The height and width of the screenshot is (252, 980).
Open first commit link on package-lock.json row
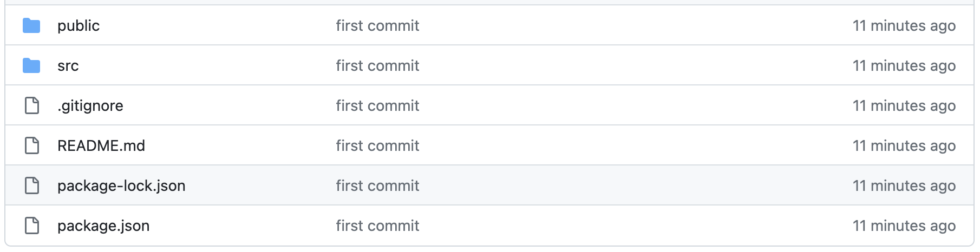tap(377, 185)
